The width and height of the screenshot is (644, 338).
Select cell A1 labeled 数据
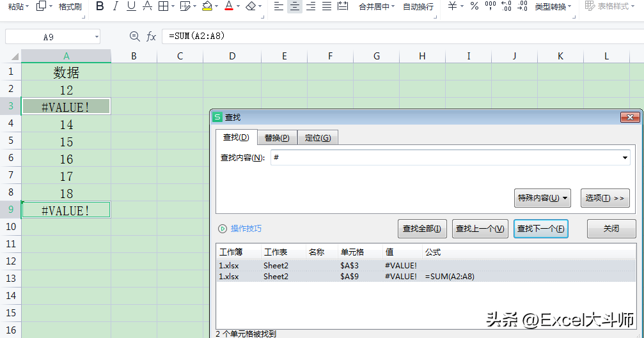click(x=66, y=72)
